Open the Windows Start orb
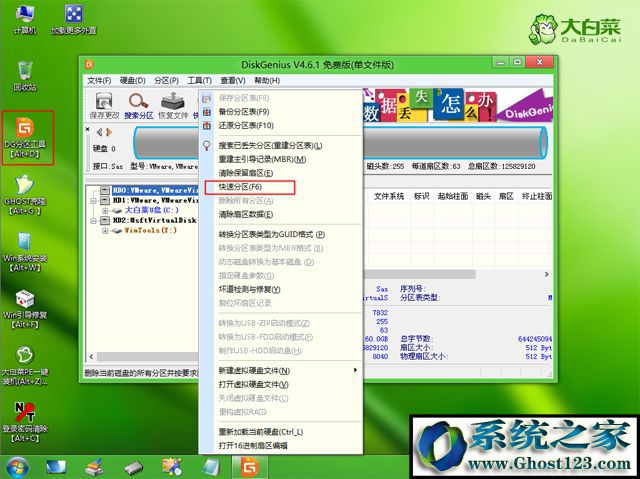The height and width of the screenshot is (479, 640). pos(17,468)
